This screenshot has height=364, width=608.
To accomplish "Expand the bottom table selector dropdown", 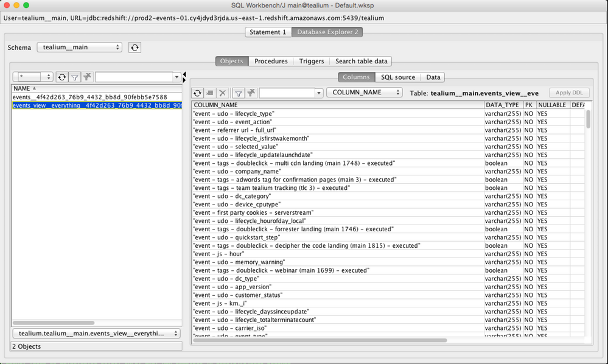I will click(x=96, y=334).
